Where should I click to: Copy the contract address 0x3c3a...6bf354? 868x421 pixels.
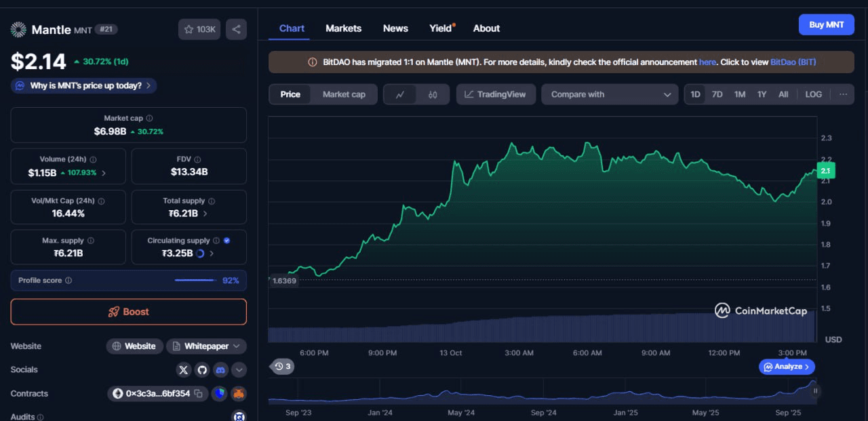point(199,393)
